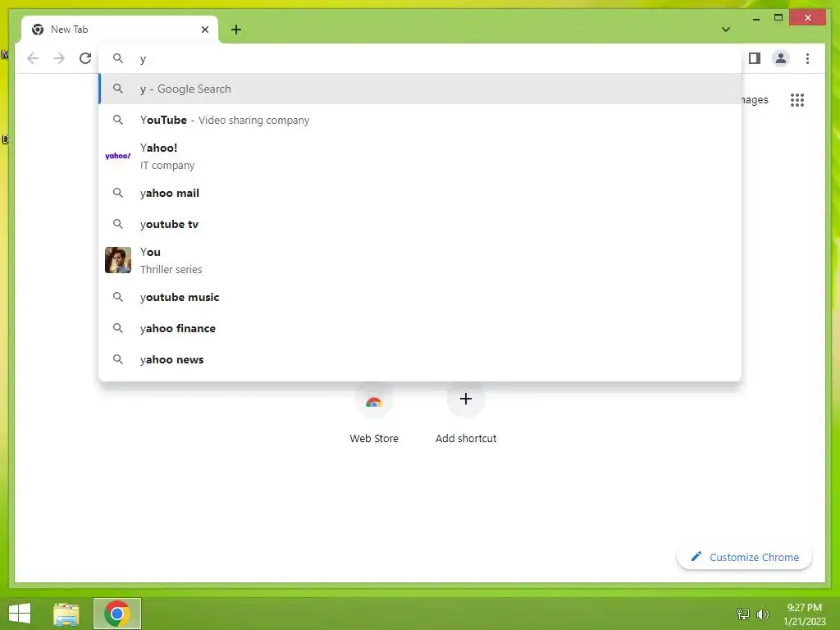
Task: Click the You series thumbnail image
Action: coord(118,260)
